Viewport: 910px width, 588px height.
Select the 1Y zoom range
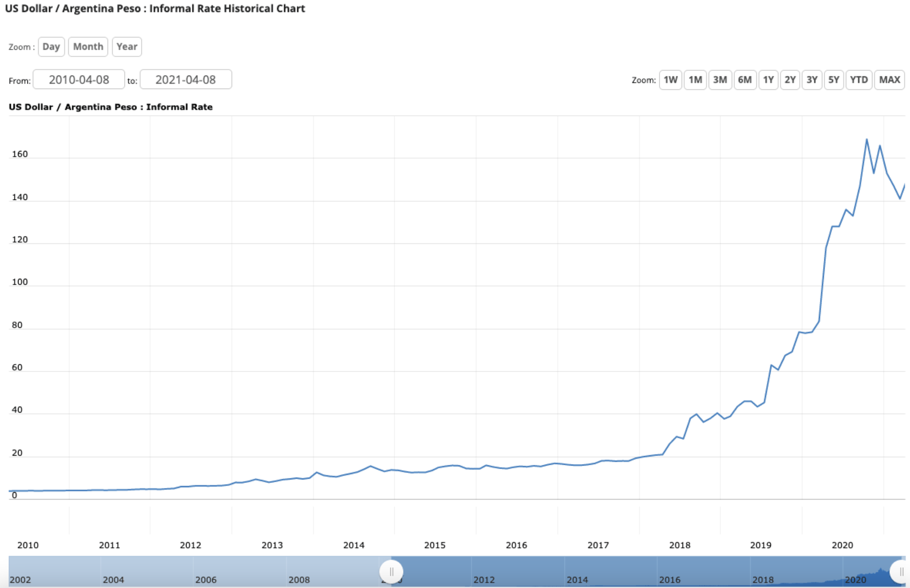coord(768,80)
